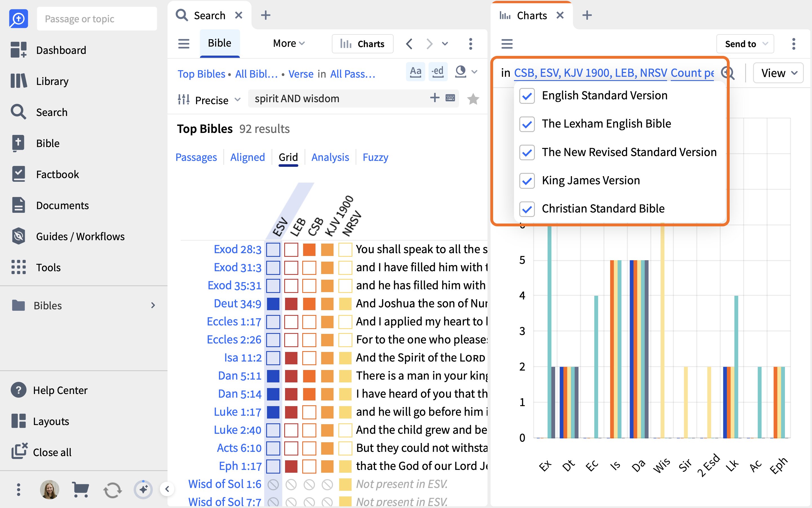Open the CSB, ESV, KJV 1900 resources dropdown

point(590,73)
